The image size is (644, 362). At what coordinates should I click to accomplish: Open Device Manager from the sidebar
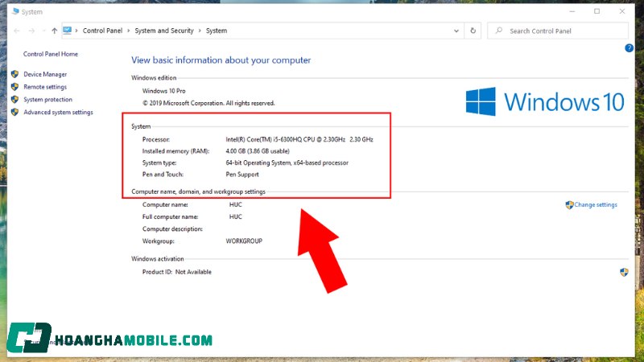click(x=45, y=74)
